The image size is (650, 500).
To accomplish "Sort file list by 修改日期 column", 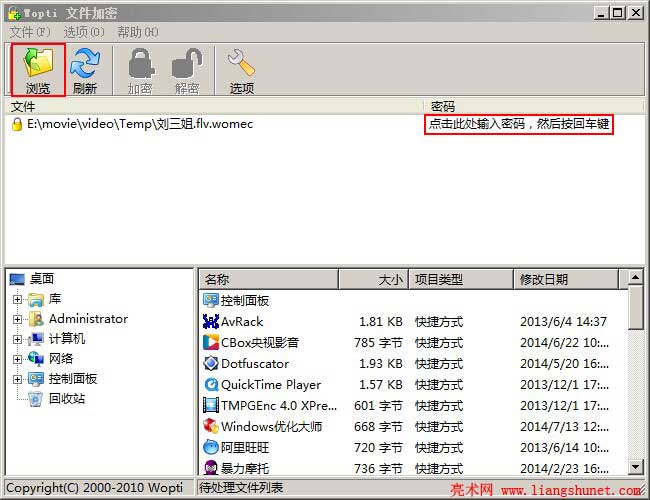I will click(566, 279).
